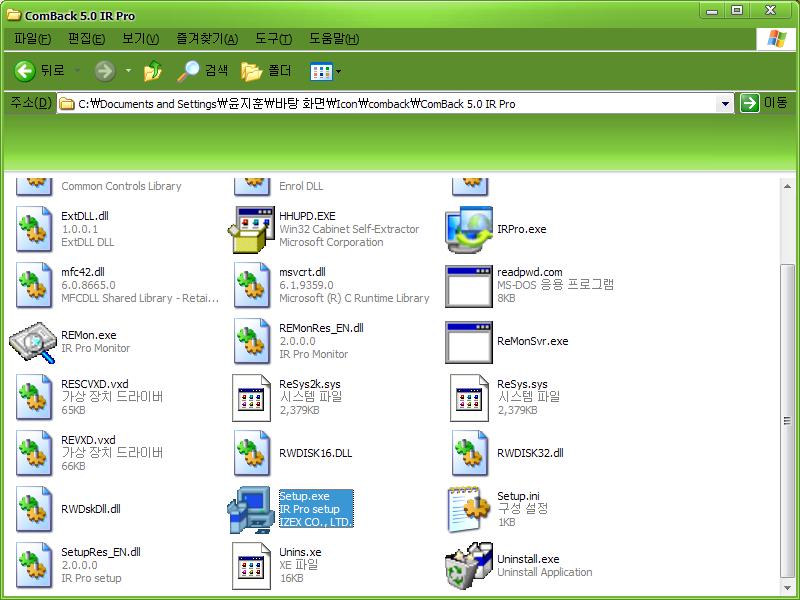Select the RESCVXD.vxd driver icon

34,397
